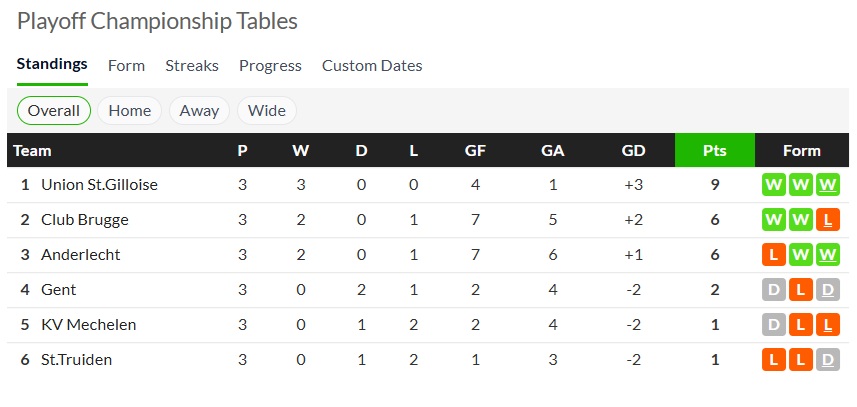Open the Custom Dates tab
This screenshot has height=407, width=857.
[372, 65]
